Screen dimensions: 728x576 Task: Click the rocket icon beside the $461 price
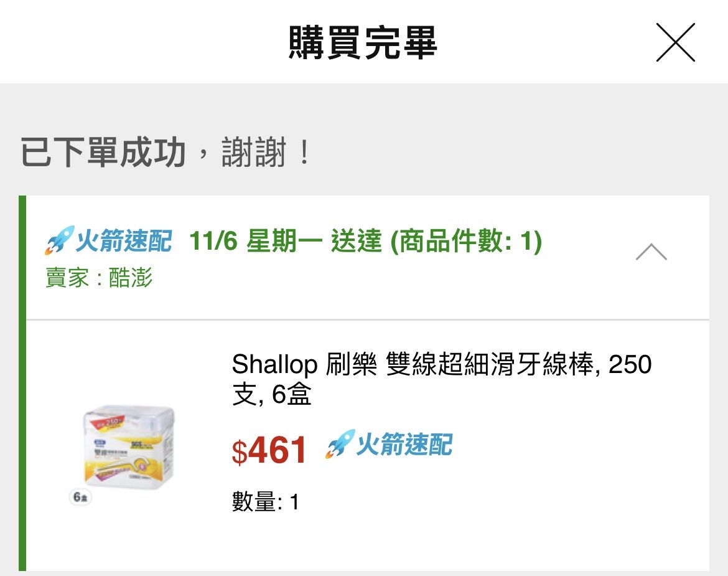(340, 445)
